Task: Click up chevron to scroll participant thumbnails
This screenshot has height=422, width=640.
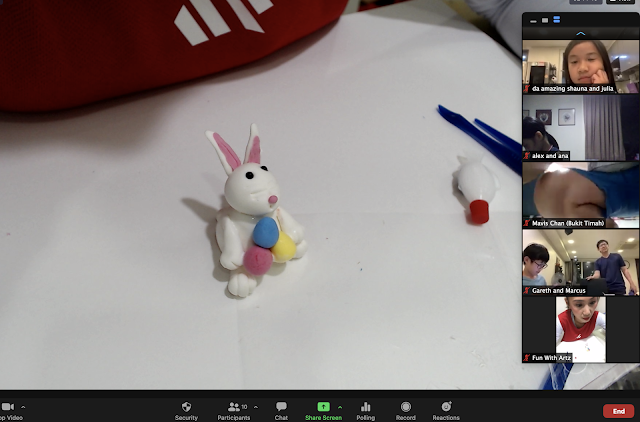Action: click(580, 33)
